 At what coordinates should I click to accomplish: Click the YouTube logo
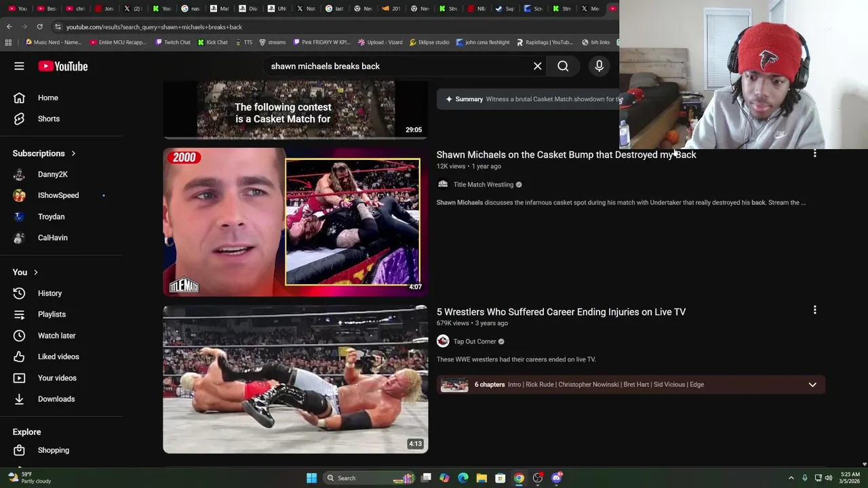[x=63, y=66]
